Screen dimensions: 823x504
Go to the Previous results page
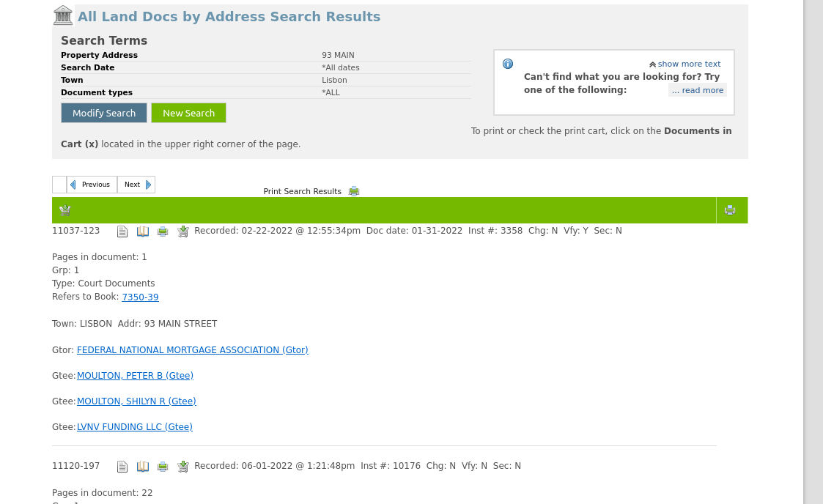[x=92, y=185]
